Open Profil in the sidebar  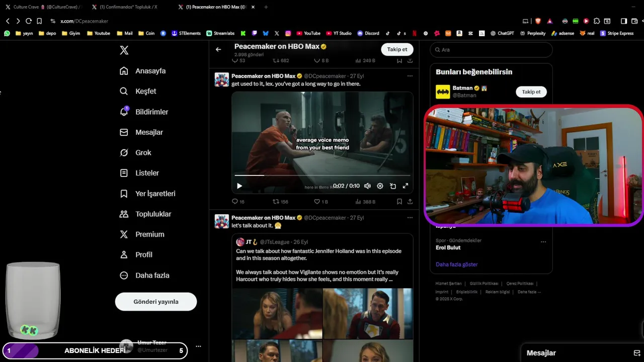tap(136, 254)
